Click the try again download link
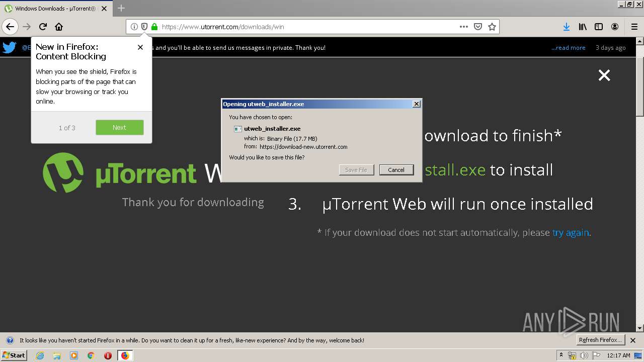The image size is (644, 362). coord(571,233)
